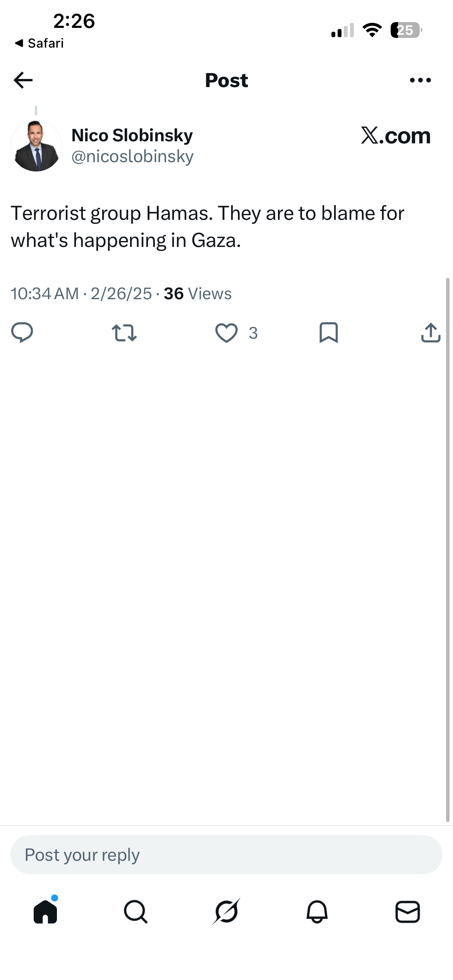Tap the Post your reply field
453x980 pixels.
pyautogui.click(x=226, y=855)
